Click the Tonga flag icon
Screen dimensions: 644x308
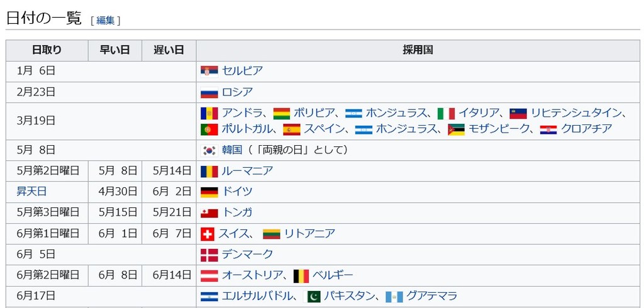point(209,213)
